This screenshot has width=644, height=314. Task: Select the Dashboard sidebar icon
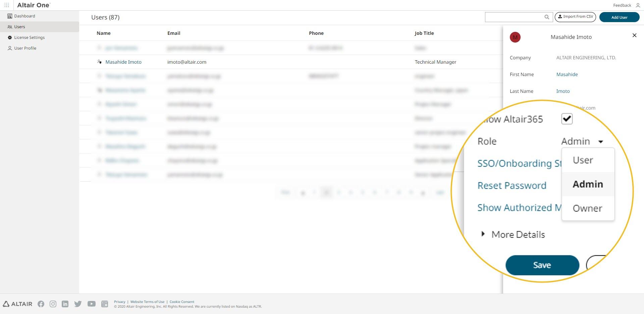tap(9, 16)
